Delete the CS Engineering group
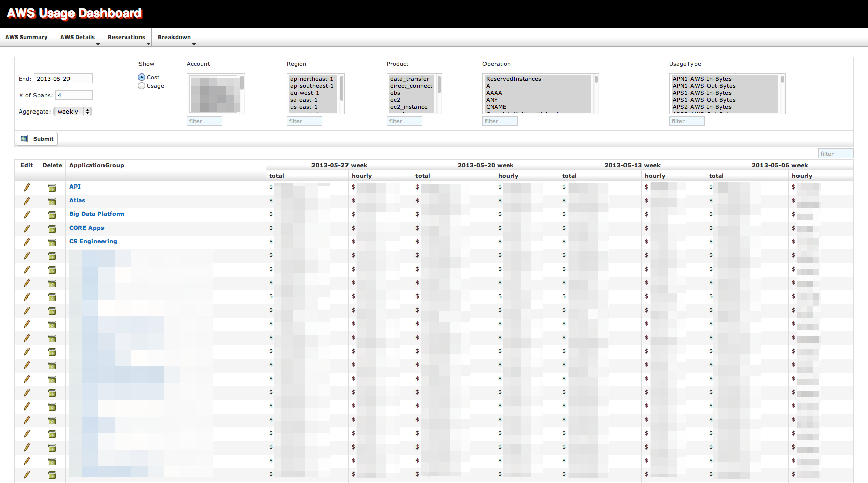Image resolution: width=868 pixels, height=483 pixels. 52,242
